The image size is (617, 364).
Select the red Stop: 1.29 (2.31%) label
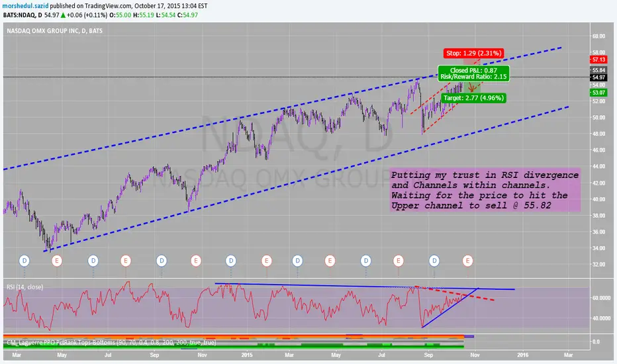pyautogui.click(x=474, y=53)
